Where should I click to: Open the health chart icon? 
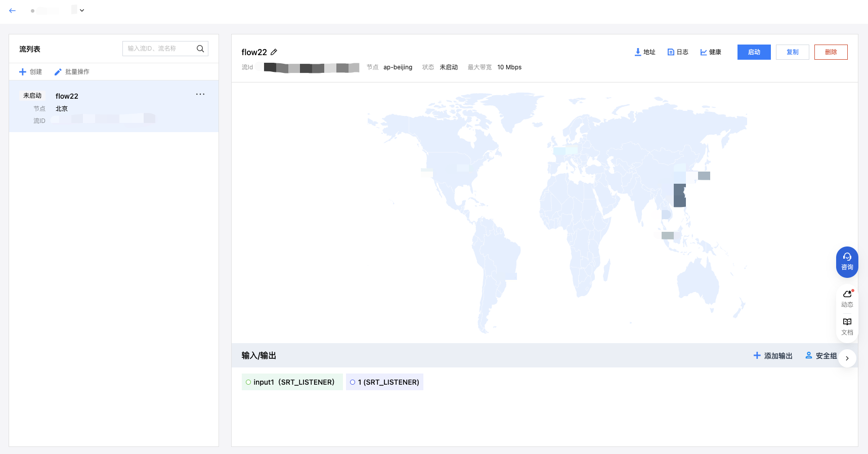(704, 52)
